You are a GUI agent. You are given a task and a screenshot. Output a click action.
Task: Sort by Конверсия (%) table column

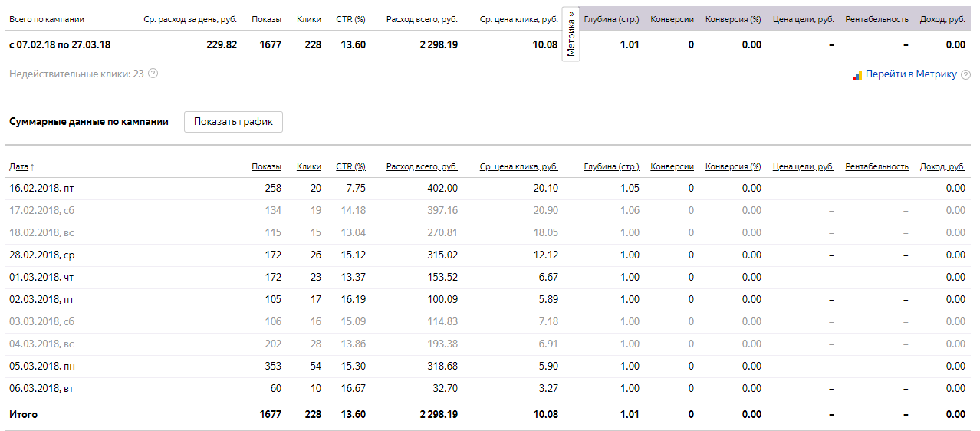(x=733, y=166)
